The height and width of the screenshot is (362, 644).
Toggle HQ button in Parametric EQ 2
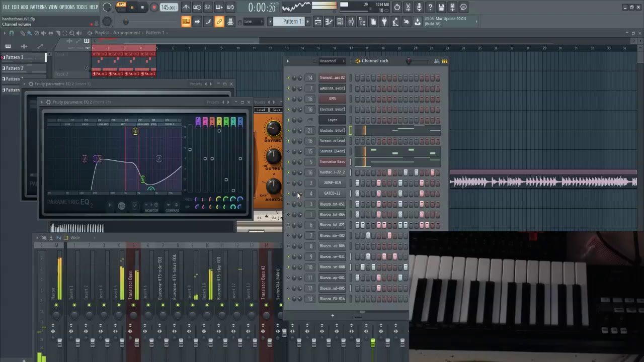coord(121,206)
